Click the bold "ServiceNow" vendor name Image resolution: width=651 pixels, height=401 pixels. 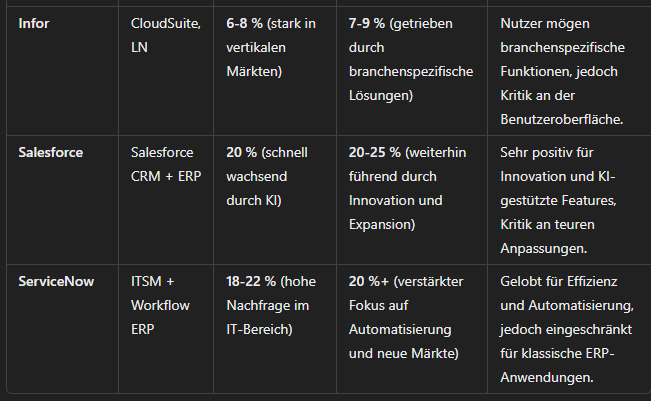[x=56, y=282]
